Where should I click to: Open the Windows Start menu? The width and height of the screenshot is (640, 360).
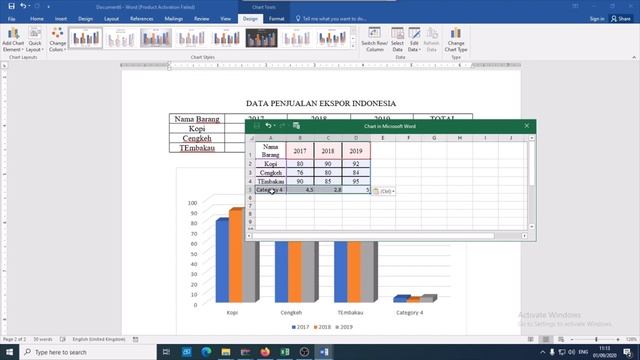point(9,352)
